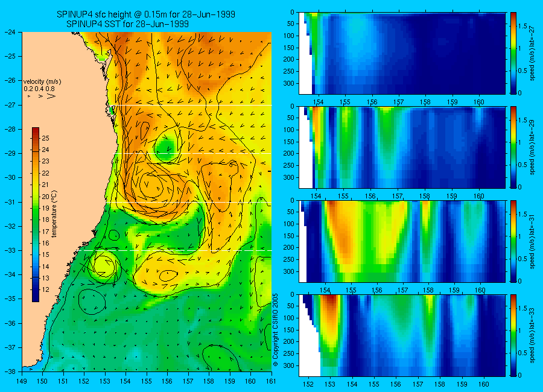543x392 pixels.
Task: Click the yellow warm eddy near 153E, -33.5 on map
Action: pyautogui.click(x=104, y=265)
